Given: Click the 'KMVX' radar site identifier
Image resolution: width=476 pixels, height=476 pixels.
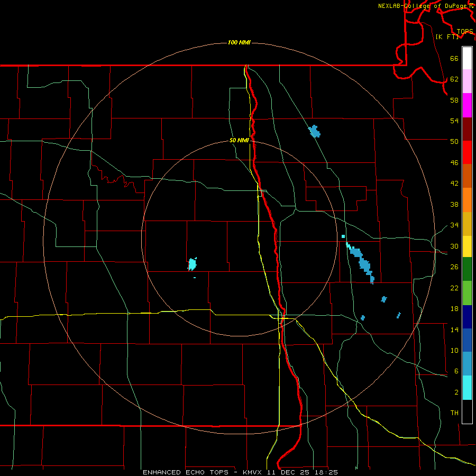Looking at the screenshot, I should tap(252, 472).
